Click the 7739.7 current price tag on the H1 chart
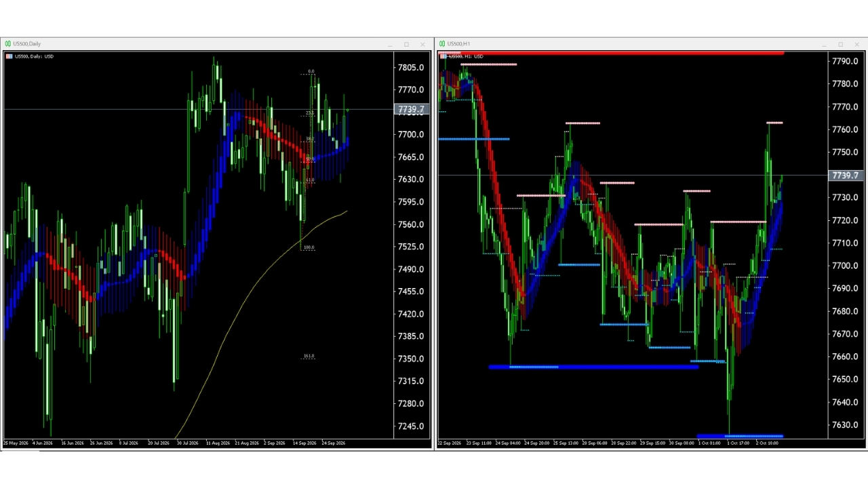This screenshot has width=868, height=488. tap(845, 176)
